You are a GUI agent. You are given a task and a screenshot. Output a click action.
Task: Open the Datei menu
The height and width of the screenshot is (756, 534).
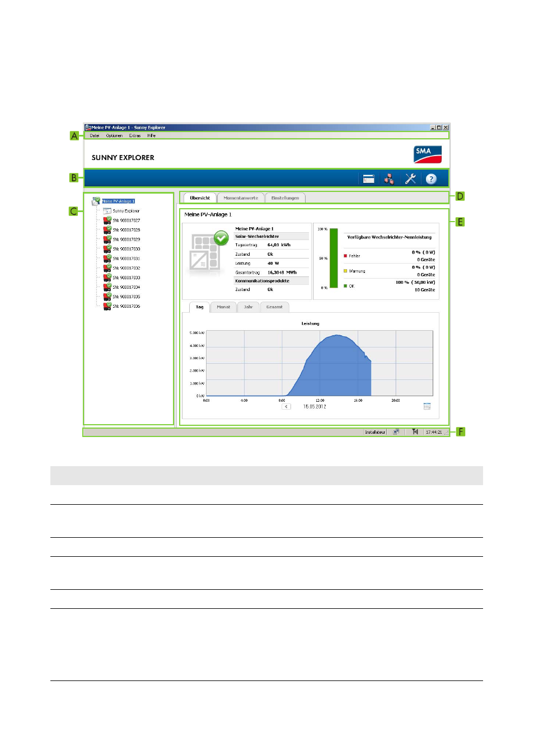tap(95, 135)
